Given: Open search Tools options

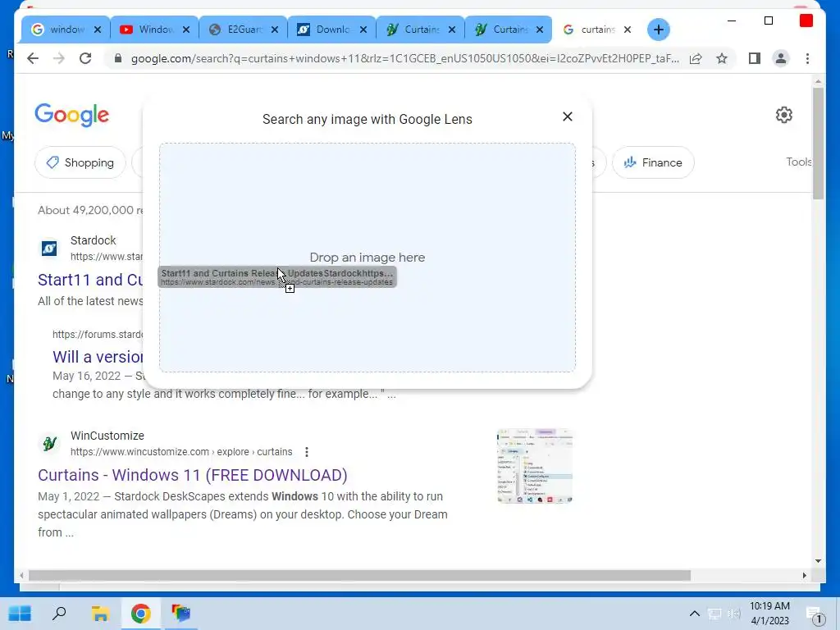Looking at the screenshot, I should [x=799, y=162].
